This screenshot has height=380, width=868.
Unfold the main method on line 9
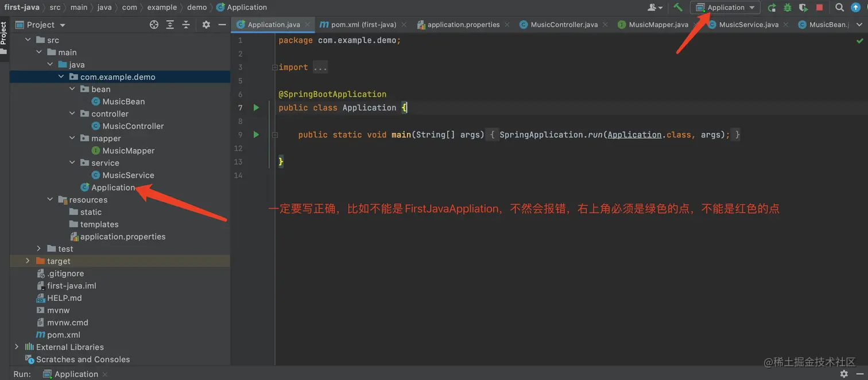pos(275,135)
